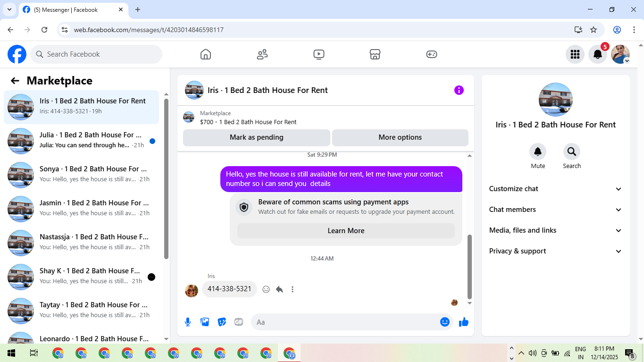Reload the page in the browser
Viewport: 644px width, 362px height.
pyautogui.click(x=44, y=30)
